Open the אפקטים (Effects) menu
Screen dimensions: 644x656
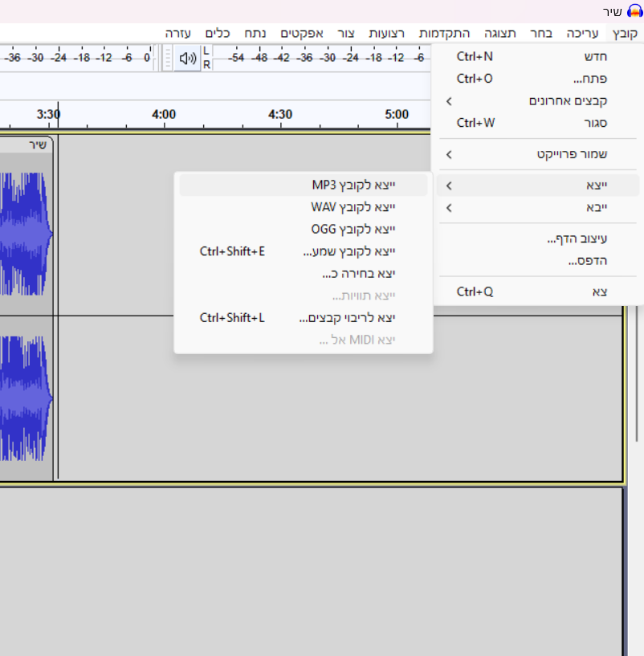pyautogui.click(x=302, y=34)
